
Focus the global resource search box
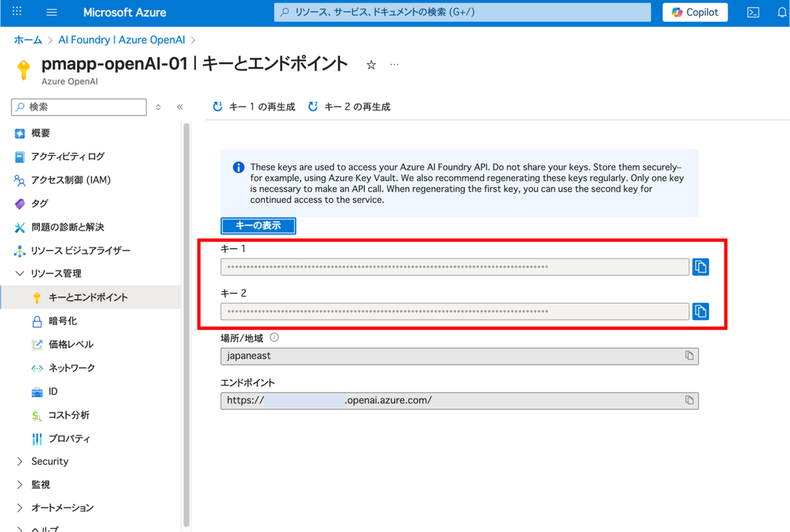(x=462, y=12)
